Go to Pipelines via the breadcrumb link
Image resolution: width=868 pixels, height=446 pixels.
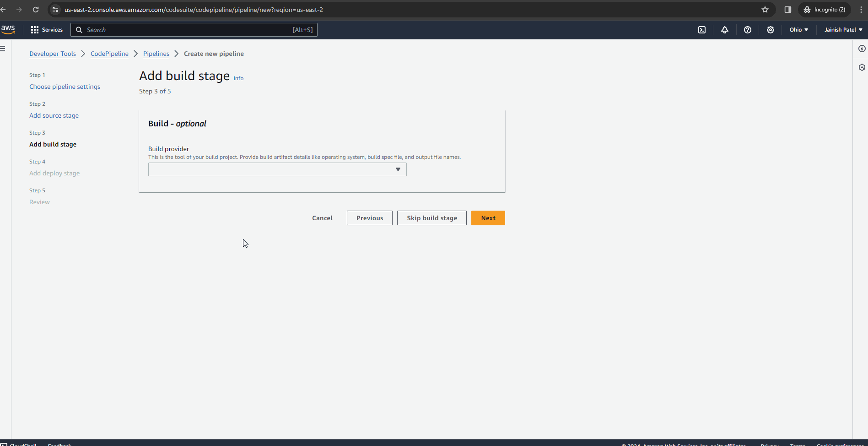(156, 54)
